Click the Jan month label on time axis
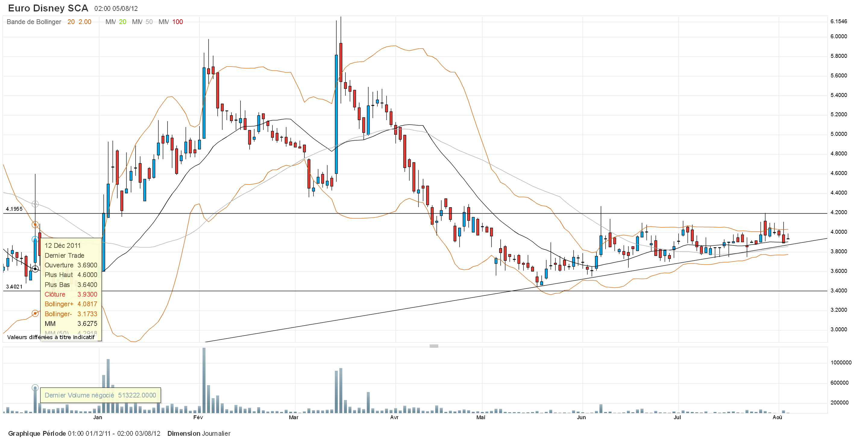Screen dimensions: 868x440 [x=98, y=417]
